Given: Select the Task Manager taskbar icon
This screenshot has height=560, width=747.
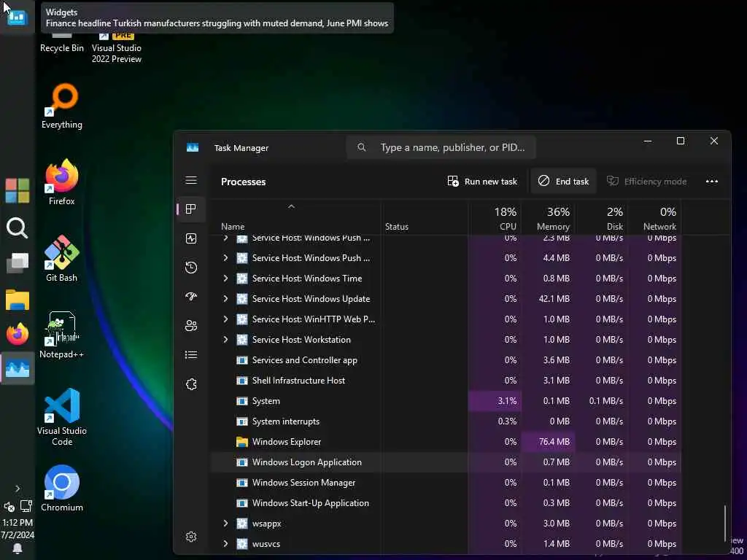Looking at the screenshot, I should click(18, 368).
